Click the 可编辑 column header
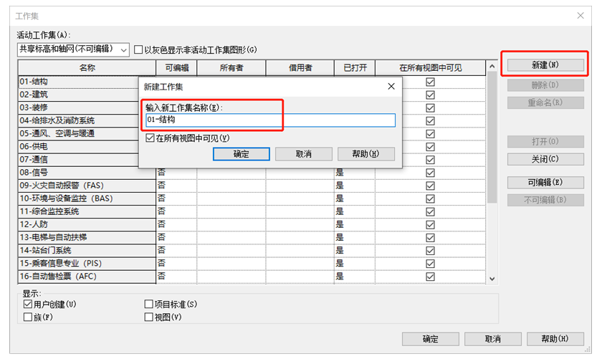 point(176,68)
